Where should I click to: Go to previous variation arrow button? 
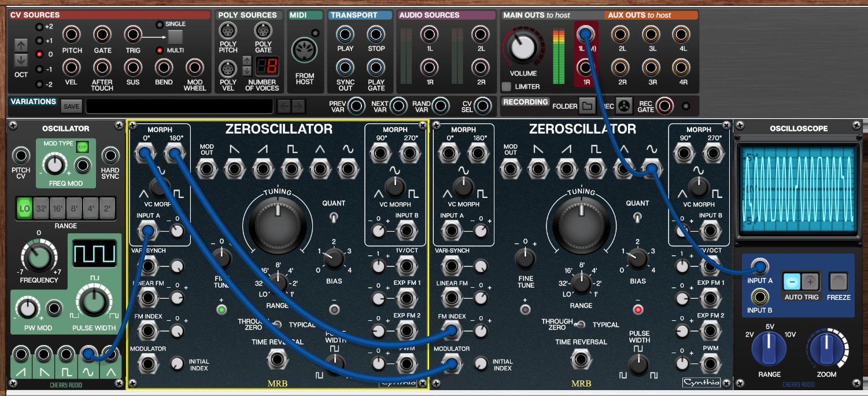[x=284, y=106]
